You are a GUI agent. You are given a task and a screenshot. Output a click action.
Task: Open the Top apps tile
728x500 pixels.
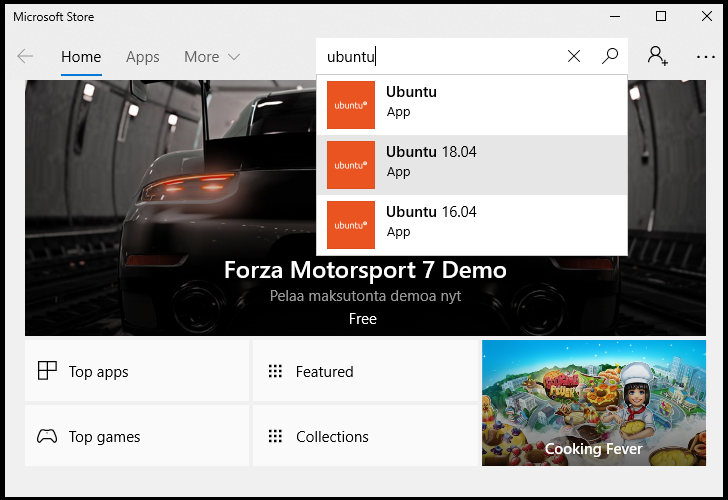pyautogui.click(x=137, y=371)
